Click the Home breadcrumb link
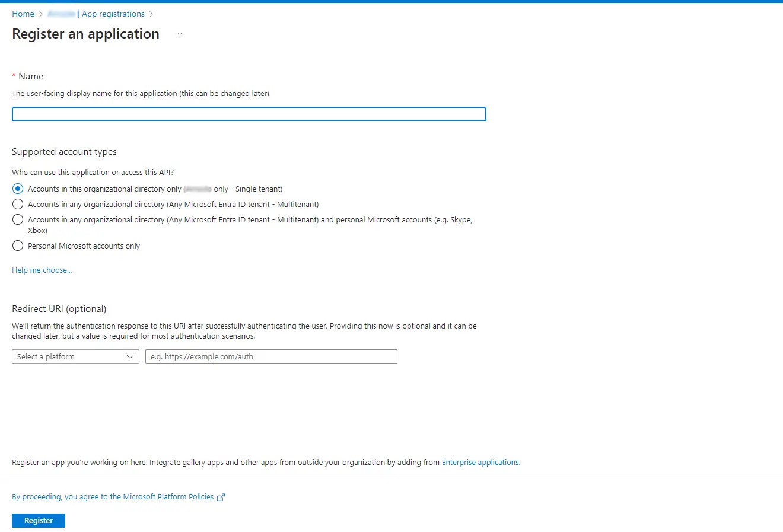Viewport: 783px width, 532px height. pyautogui.click(x=23, y=14)
